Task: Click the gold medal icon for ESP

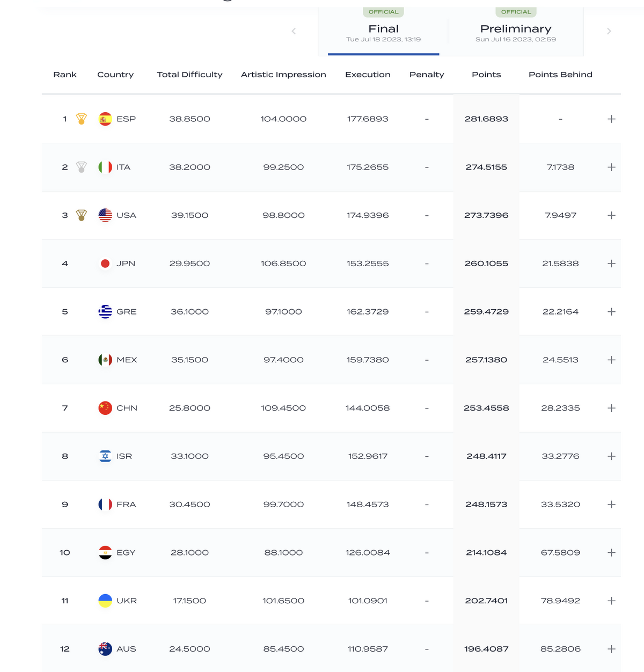Action: click(x=81, y=119)
